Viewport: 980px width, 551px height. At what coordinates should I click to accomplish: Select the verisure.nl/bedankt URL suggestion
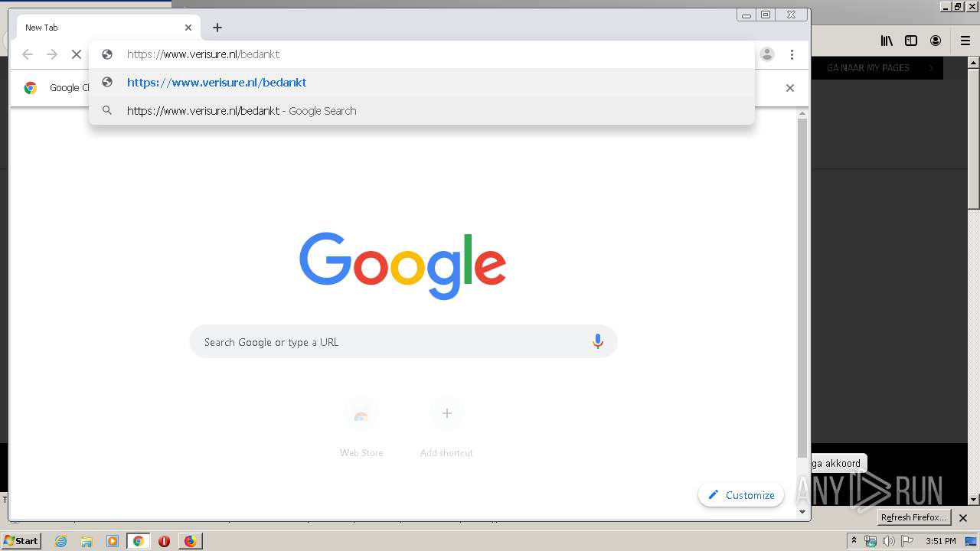(x=422, y=83)
